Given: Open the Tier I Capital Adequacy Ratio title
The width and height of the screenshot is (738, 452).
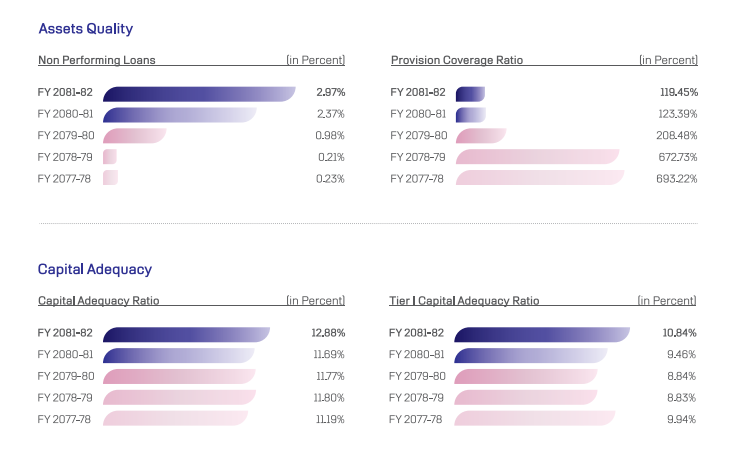Looking at the screenshot, I should pos(464,300).
